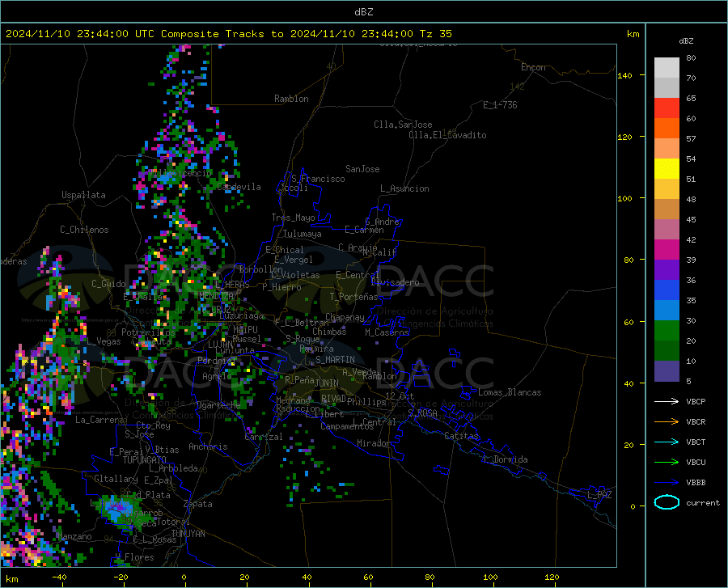
Task: Click the TUNUYAN map label
Action: tap(188, 534)
